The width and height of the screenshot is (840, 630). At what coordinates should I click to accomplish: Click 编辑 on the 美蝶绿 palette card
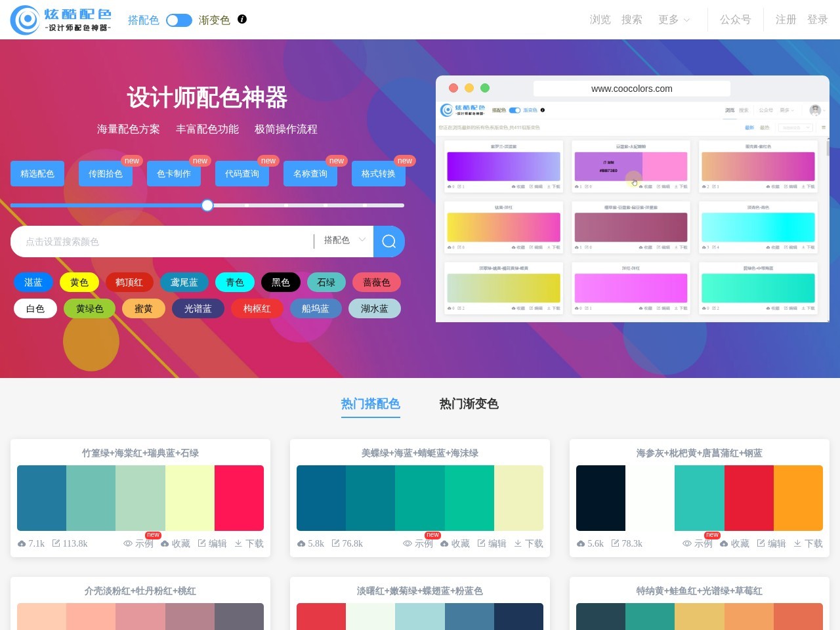pos(492,543)
